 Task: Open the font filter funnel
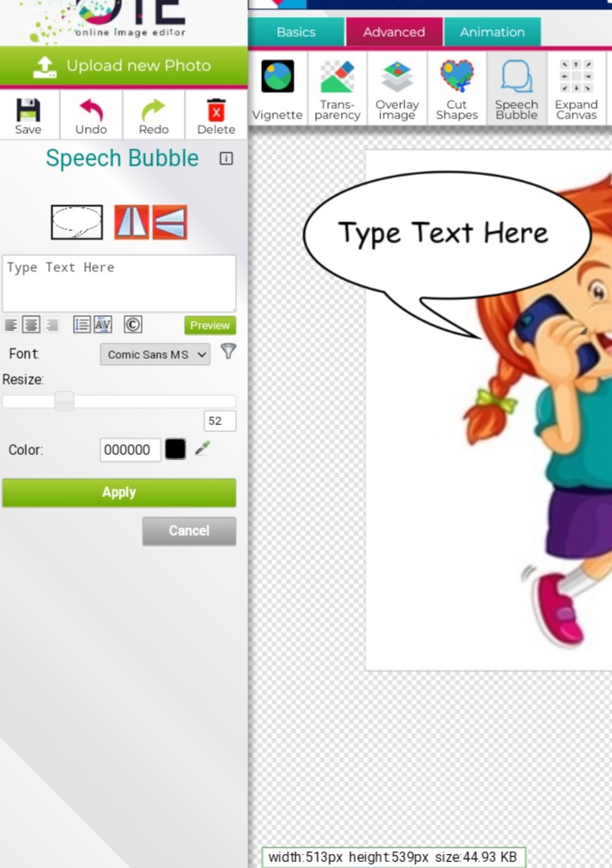[227, 351]
